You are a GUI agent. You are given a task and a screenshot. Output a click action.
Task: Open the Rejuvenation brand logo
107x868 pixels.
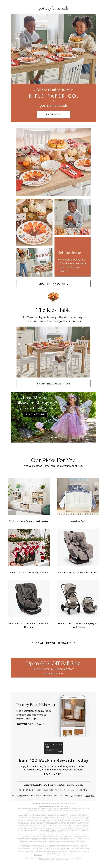(77, 796)
